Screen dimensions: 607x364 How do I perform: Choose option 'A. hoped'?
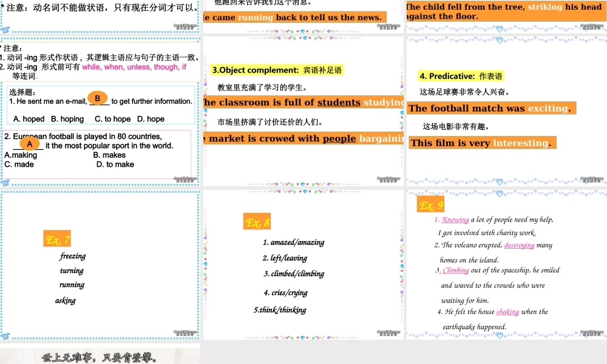click(29, 119)
